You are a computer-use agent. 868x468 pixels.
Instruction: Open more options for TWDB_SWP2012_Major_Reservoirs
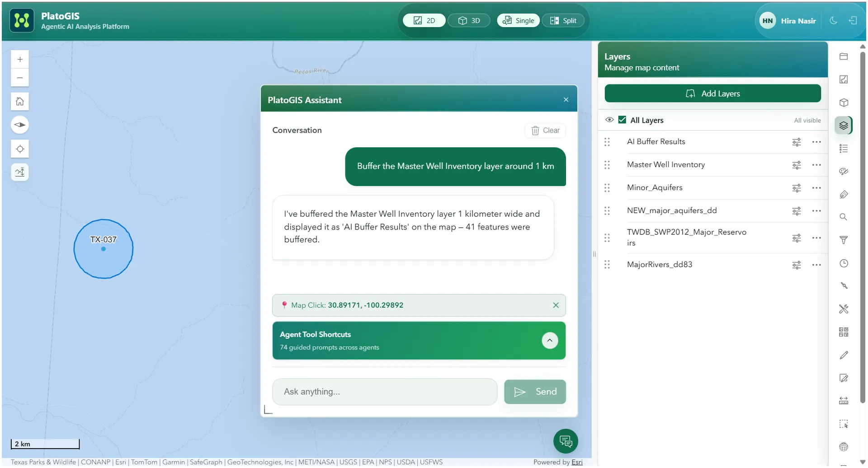(x=816, y=238)
